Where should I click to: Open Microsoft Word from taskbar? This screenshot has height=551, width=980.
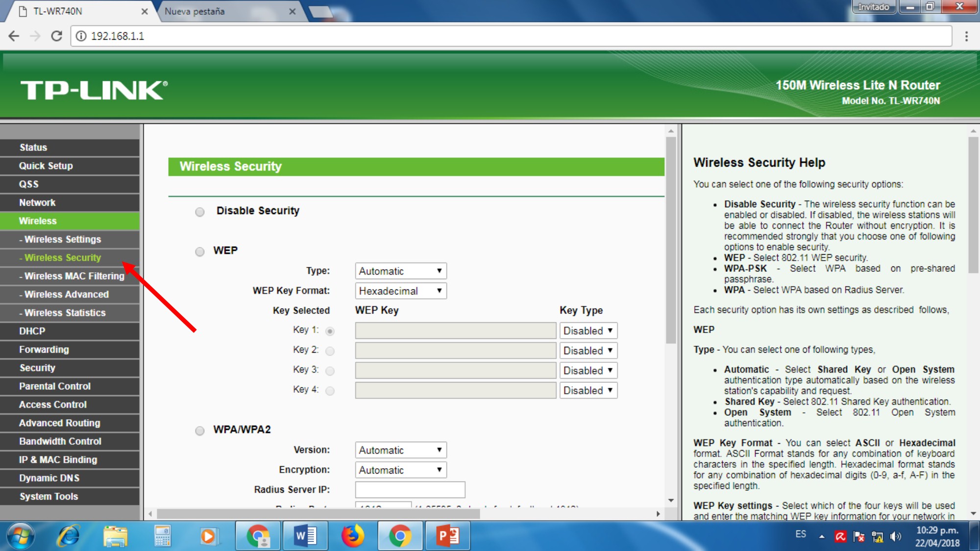tap(305, 536)
